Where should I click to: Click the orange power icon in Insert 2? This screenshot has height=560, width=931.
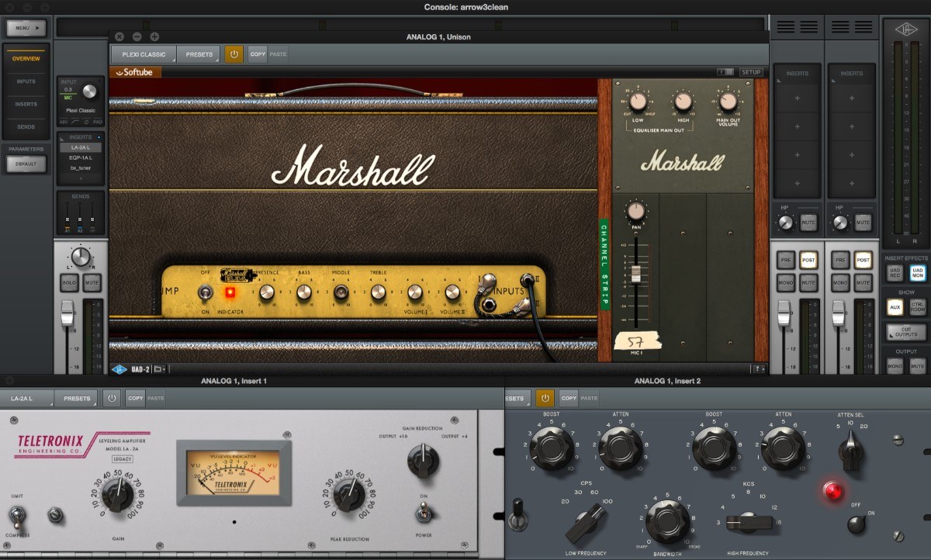pyautogui.click(x=545, y=398)
